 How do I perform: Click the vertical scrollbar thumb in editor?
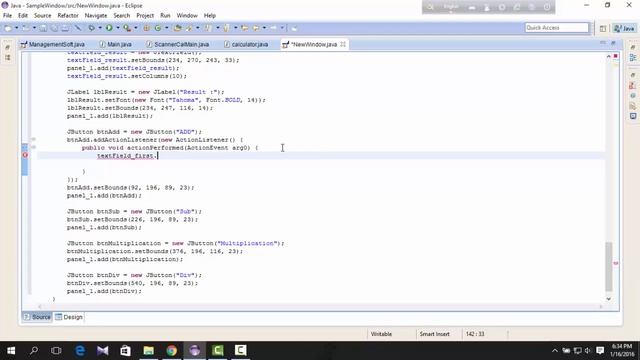(609, 266)
